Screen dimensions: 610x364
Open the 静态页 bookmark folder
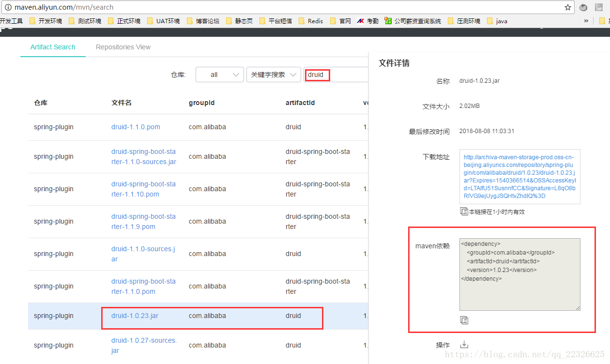239,21
